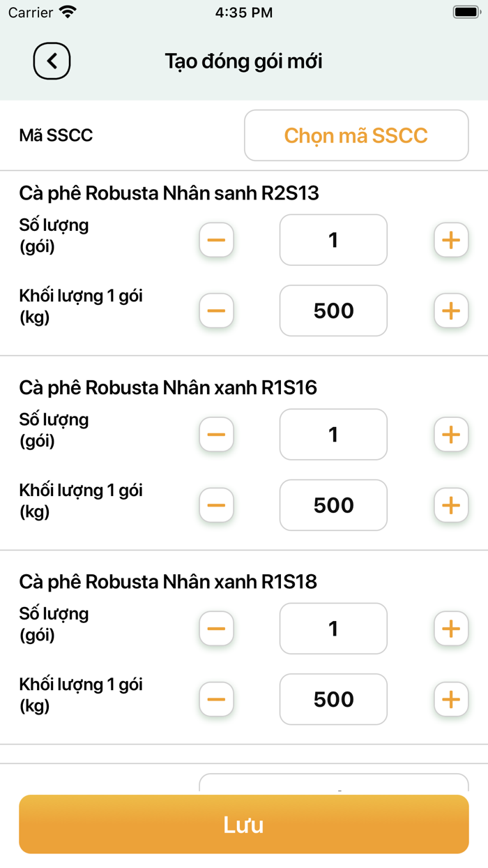
Task: Decrease package weight for R1S16 coffee
Action: [x=216, y=505]
